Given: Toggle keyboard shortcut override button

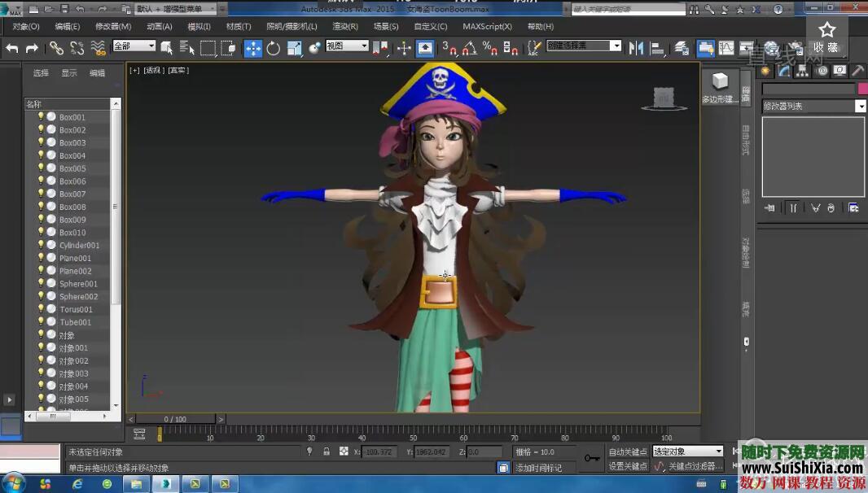Looking at the screenshot, I should (x=424, y=49).
